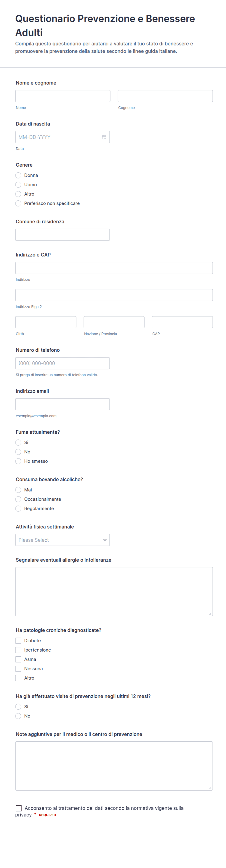The image size is (226, 868).
Task: Choose Preferisco non specificare radio button
Action: coord(18,203)
